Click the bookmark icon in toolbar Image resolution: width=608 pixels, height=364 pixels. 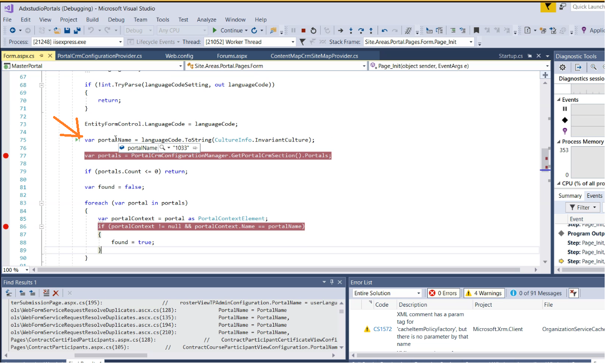[477, 31]
